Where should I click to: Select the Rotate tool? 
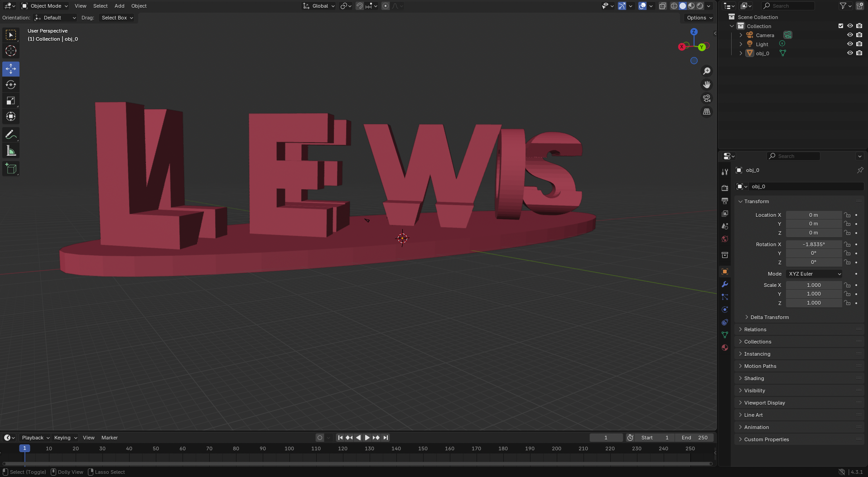[11, 85]
